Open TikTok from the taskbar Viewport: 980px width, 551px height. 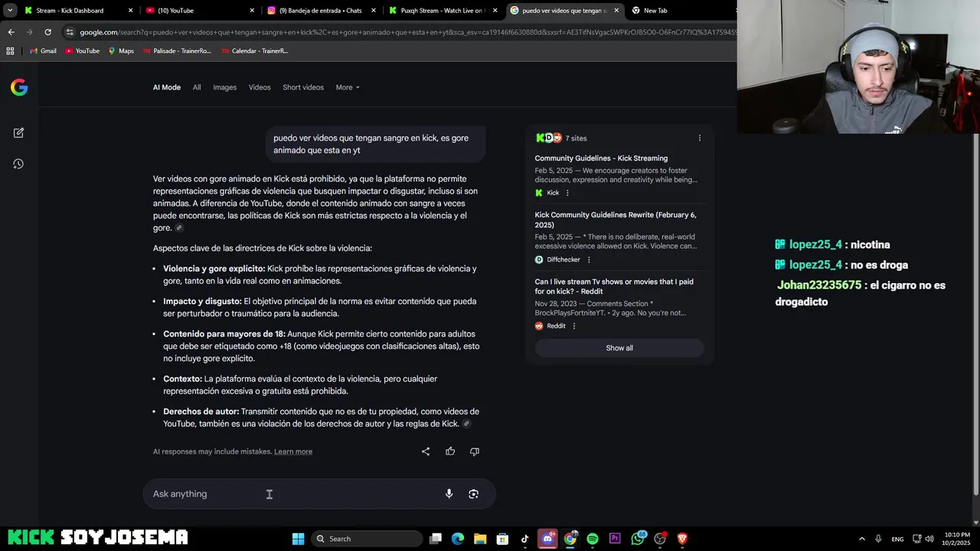524,539
